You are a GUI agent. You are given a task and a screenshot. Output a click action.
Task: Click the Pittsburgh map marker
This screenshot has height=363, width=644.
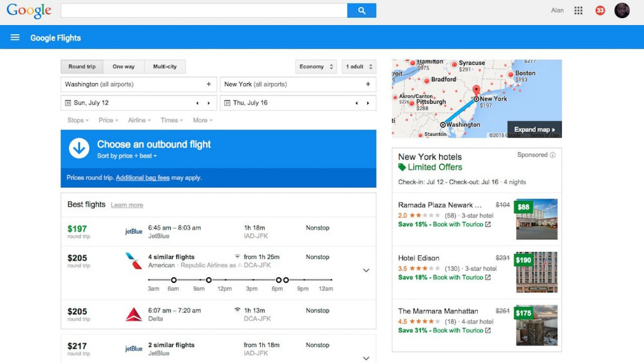[x=412, y=104]
